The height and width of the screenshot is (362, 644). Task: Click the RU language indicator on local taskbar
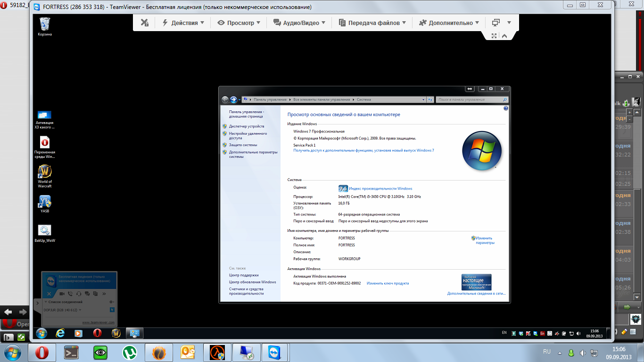547,352
